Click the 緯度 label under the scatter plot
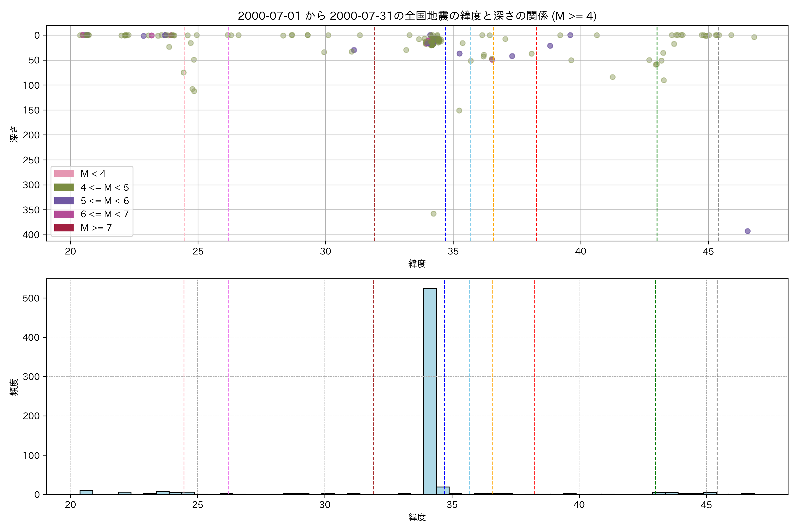Screen dimensions: 798x532 click(x=417, y=264)
